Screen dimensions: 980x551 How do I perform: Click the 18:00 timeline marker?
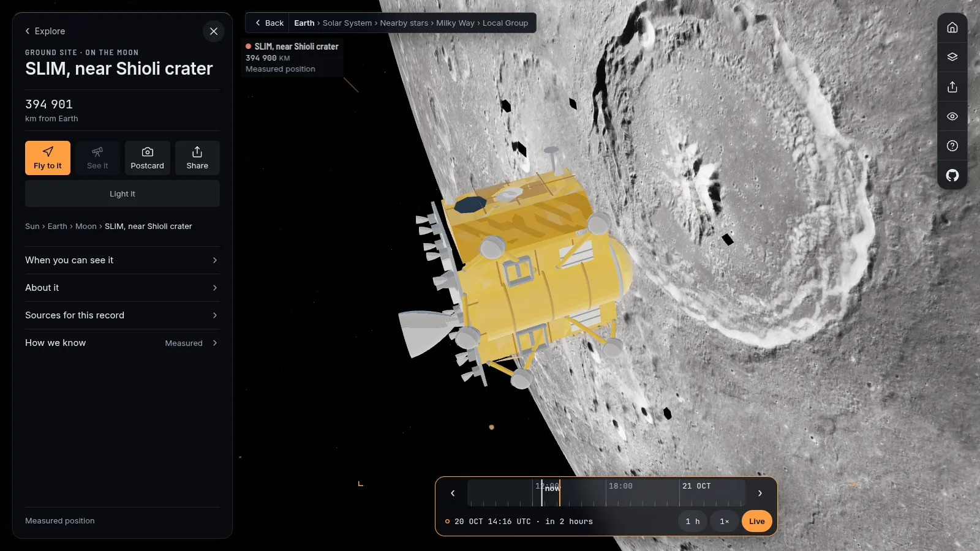click(x=620, y=486)
